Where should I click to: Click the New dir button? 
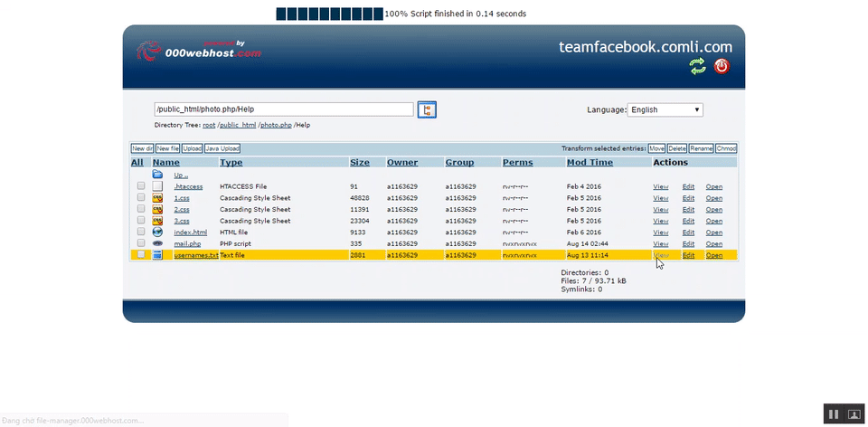142,148
